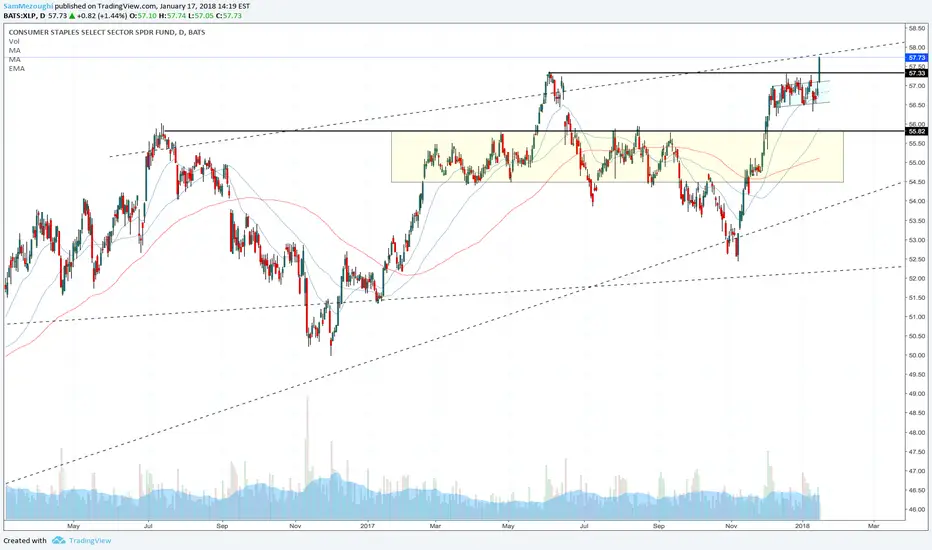Click the 54.50 price axis label
Screen dimensions: 932x550
click(x=917, y=183)
